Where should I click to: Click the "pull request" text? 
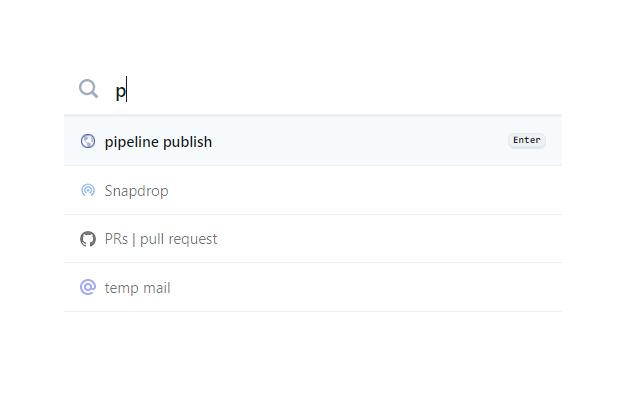click(x=180, y=239)
